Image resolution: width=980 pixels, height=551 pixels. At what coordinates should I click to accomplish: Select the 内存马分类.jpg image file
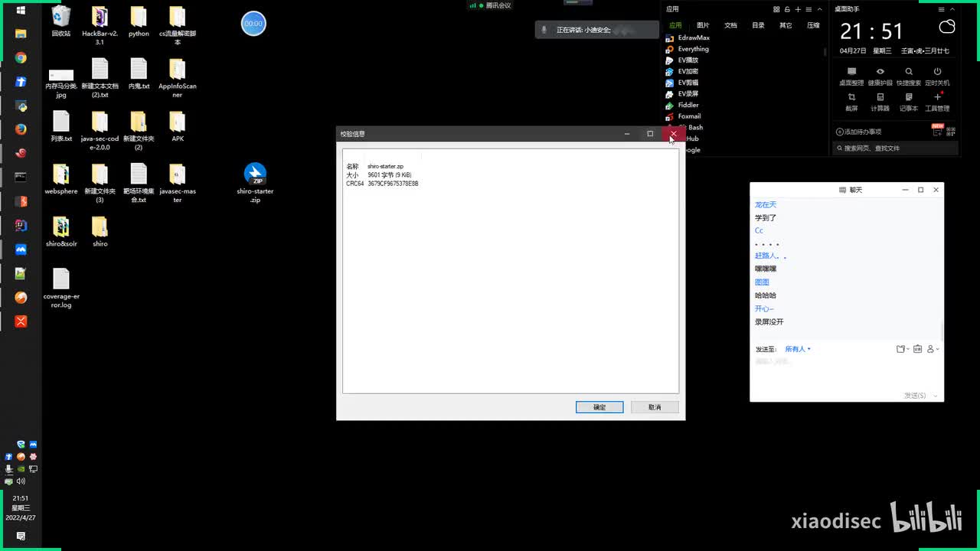point(61,83)
